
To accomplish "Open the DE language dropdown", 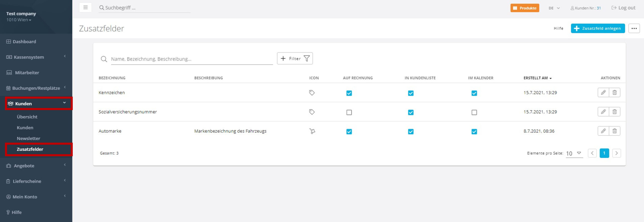I will click(x=554, y=8).
